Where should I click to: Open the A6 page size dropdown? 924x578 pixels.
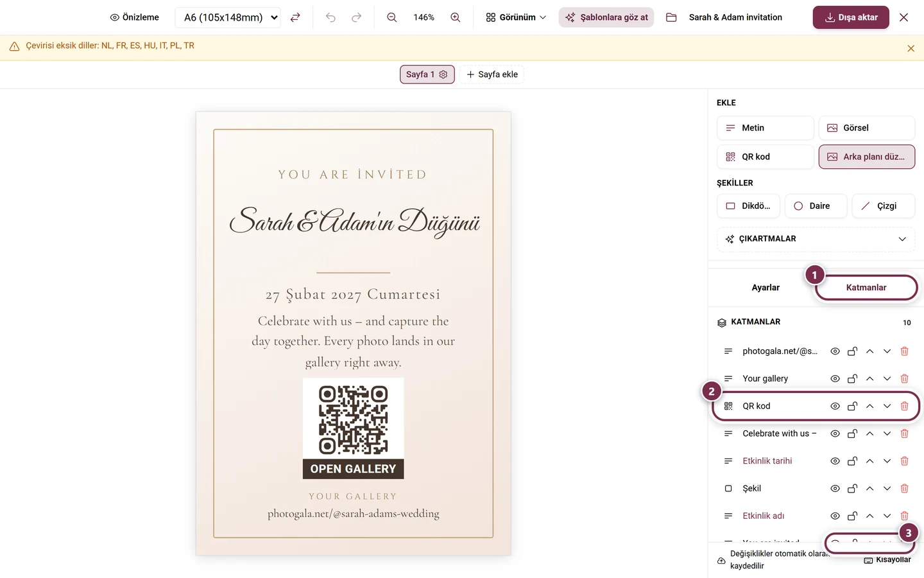point(228,17)
